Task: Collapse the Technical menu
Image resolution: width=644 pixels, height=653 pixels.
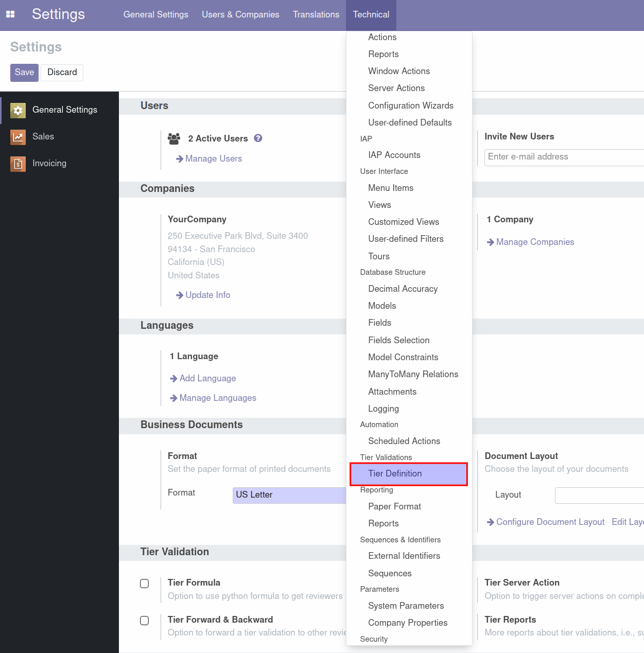Action: [x=371, y=15]
